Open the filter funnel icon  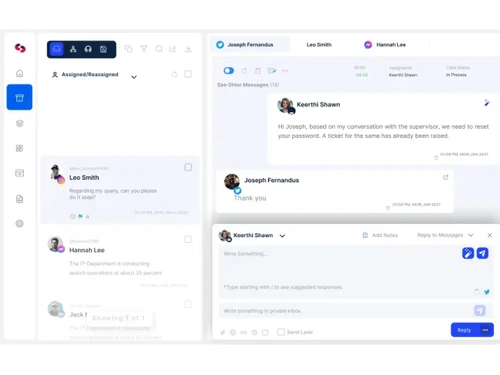pos(144,49)
